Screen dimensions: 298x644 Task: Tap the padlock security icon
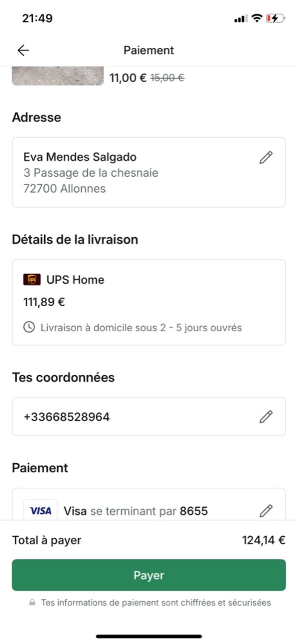click(x=32, y=603)
